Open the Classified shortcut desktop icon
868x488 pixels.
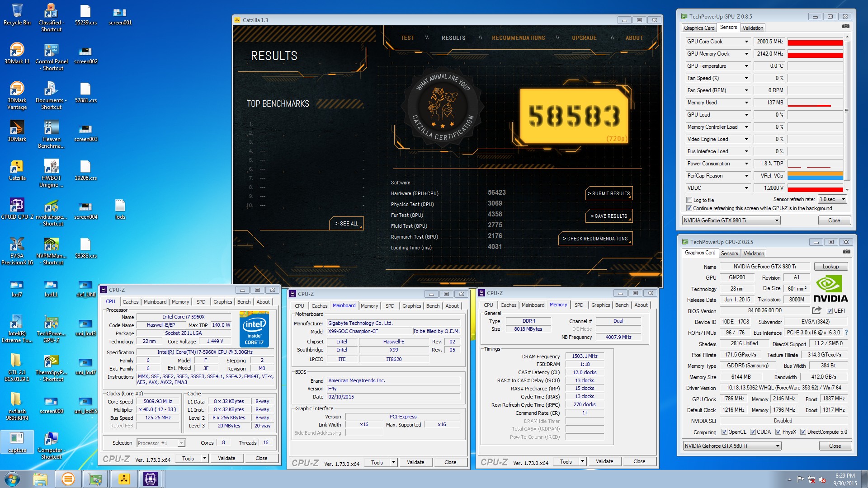52,18
